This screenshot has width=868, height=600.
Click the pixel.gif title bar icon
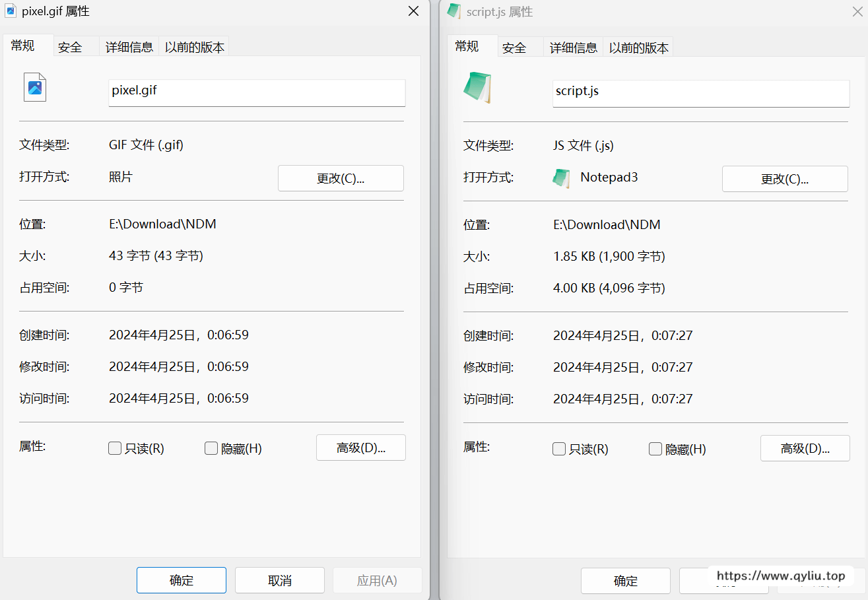[x=11, y=11]
